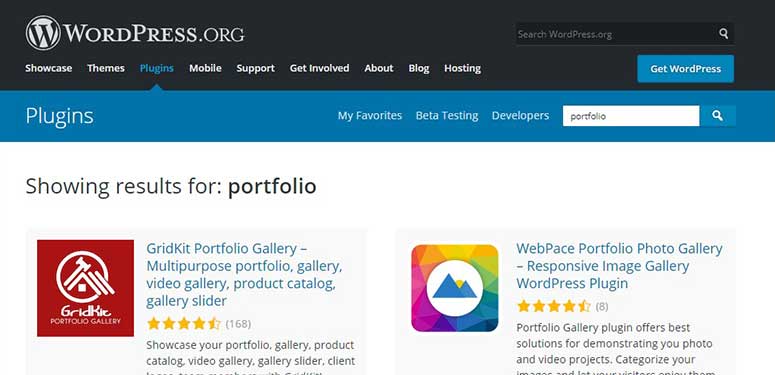775x375 pixels.
Task: Click the magnifier icon in top search
Action: (x=724, y=34)
